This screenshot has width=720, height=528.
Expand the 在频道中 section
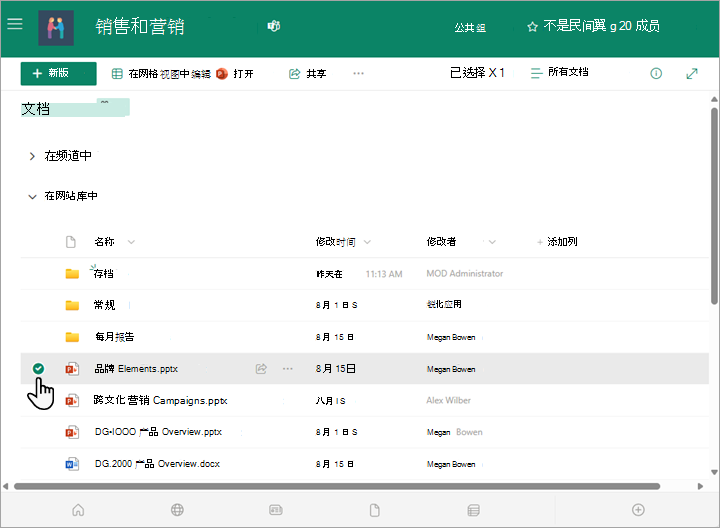pos(32,157)
